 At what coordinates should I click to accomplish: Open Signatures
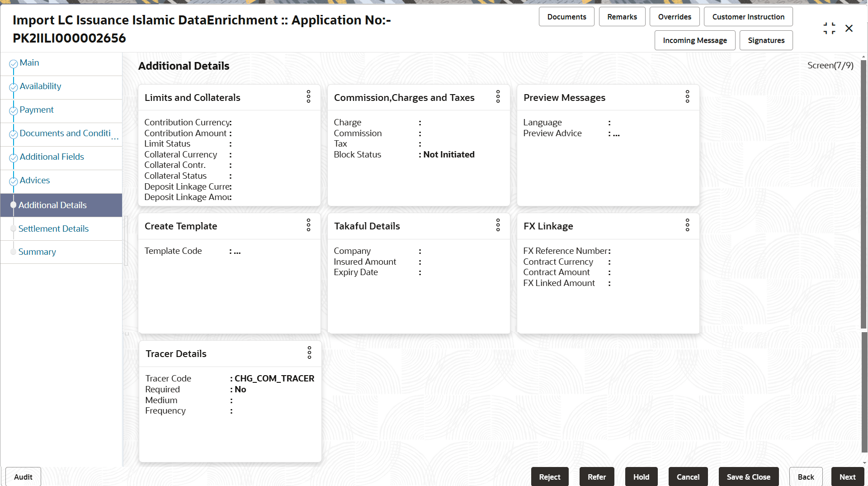pyautogui.click(x=766, y=40)
